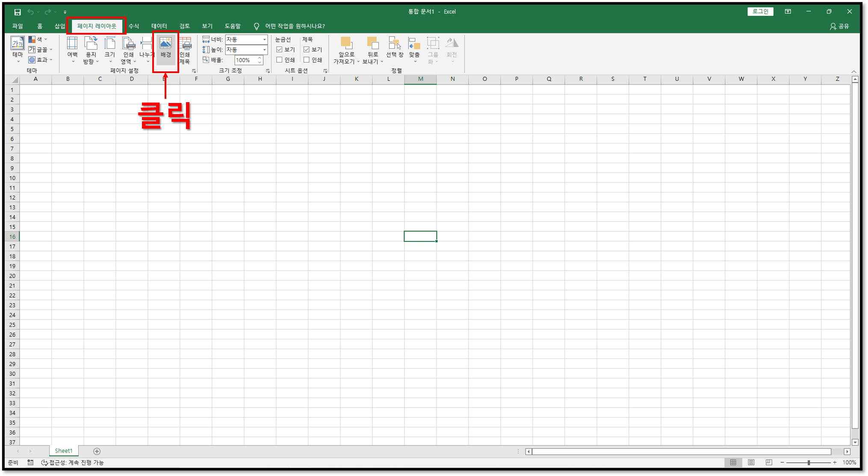Click 뒤로 보내기 (Send Backward) icon
This screenshot has width=868, height=476.
click(373, 43)
